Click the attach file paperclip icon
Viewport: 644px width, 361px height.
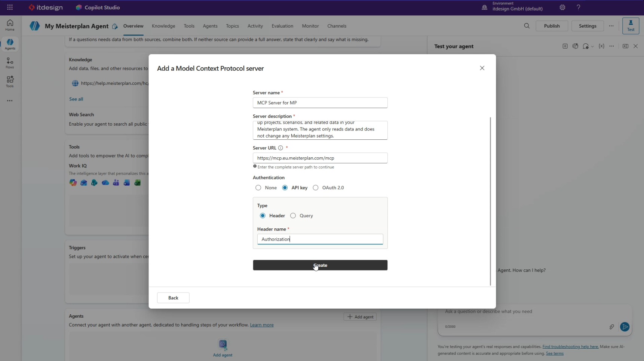[611, 327]
